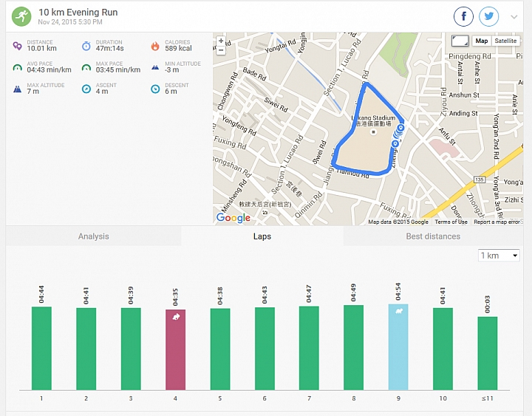
Task: Select lap 3 bar
Action: (131, 349)
